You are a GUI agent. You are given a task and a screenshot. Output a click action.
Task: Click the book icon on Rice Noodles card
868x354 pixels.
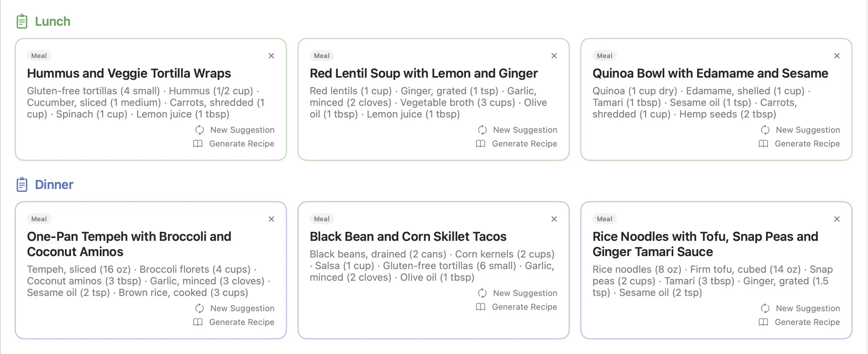click(x=763, y=322)
